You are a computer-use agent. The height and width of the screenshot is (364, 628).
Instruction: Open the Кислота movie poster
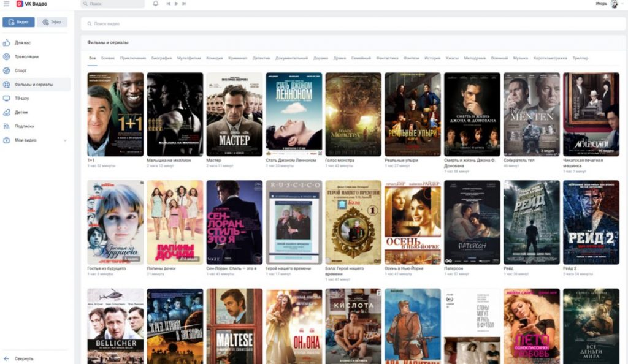click(353, 327)
